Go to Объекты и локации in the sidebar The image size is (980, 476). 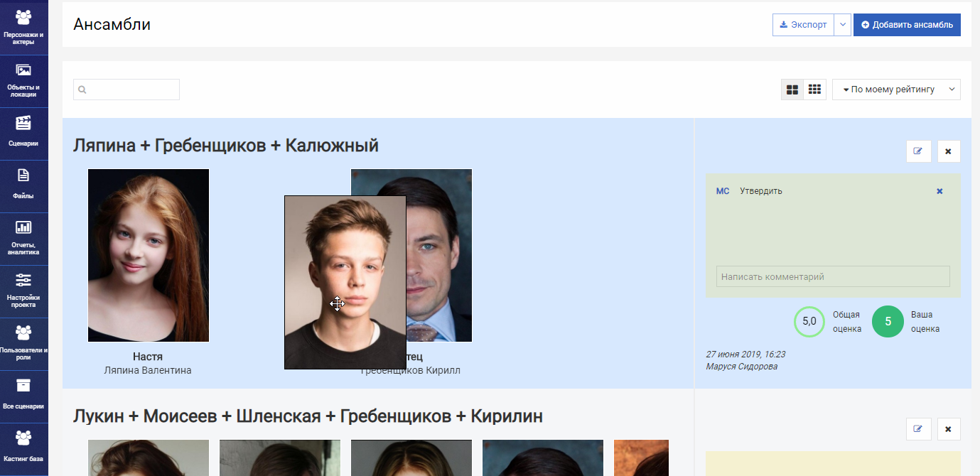tap(23, 81)
